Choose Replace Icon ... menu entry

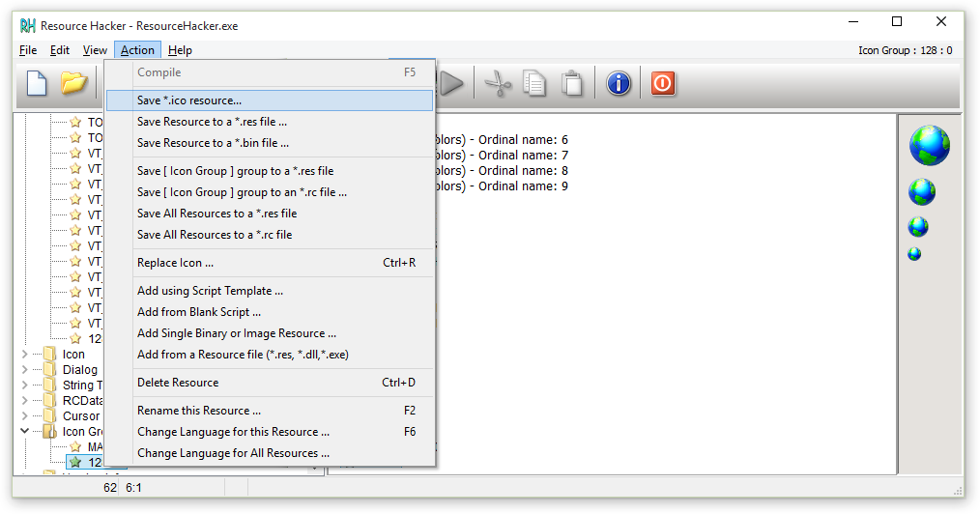(270, 263)
